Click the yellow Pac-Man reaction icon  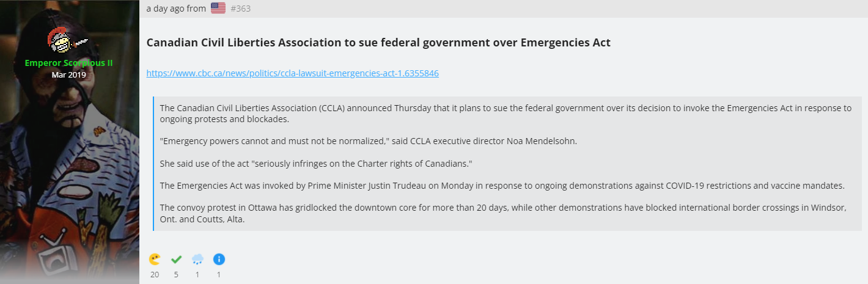155,259
